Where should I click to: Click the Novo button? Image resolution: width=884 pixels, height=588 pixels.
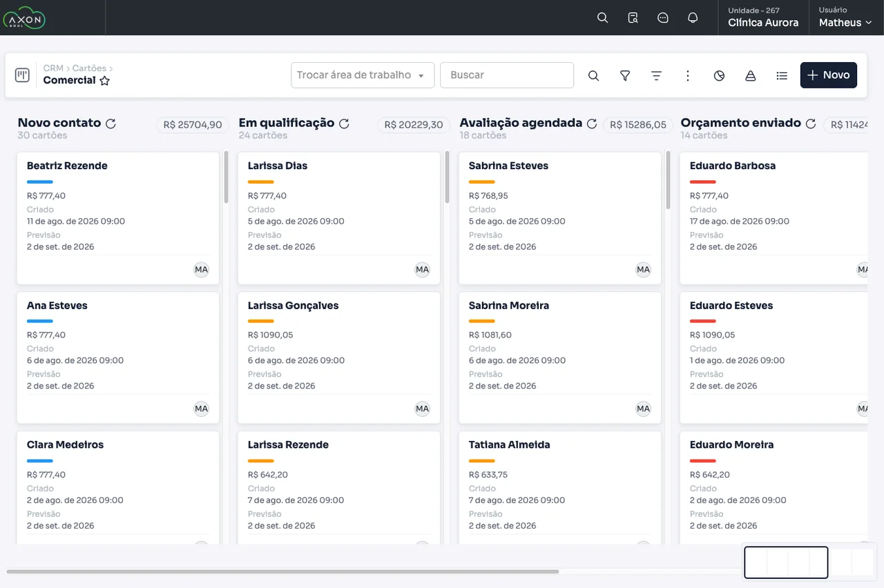[828, 75]
